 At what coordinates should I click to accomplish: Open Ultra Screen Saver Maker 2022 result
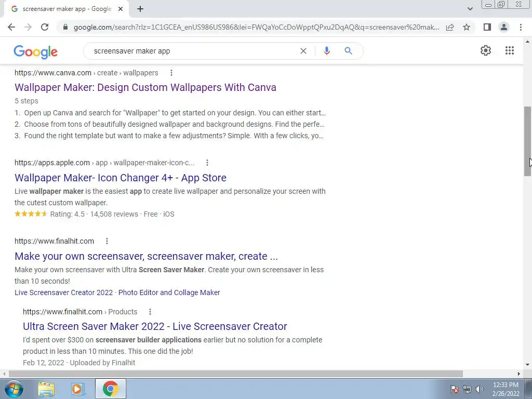click(155, 326)
